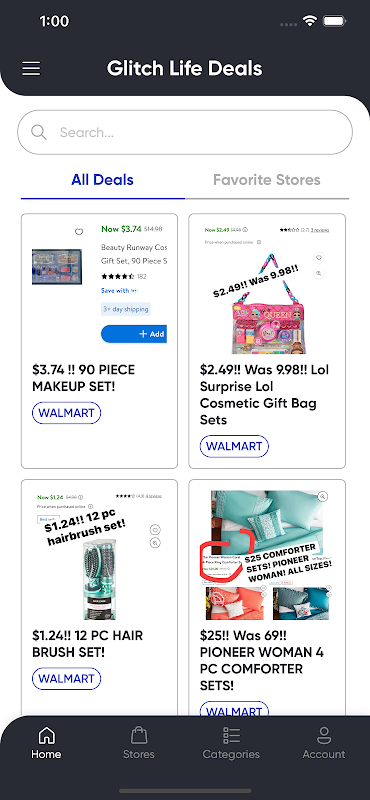This screenshot has width=370, height=800.
Task: Tap the heart icon on Lol Surprise bag image
Action: 318,258
